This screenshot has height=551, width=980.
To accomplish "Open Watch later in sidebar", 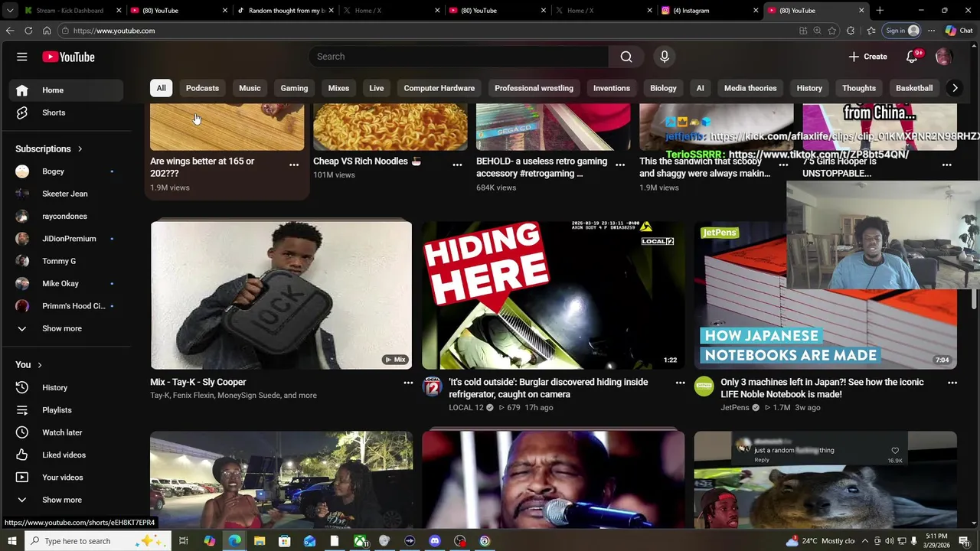I will tap(66, 432).
